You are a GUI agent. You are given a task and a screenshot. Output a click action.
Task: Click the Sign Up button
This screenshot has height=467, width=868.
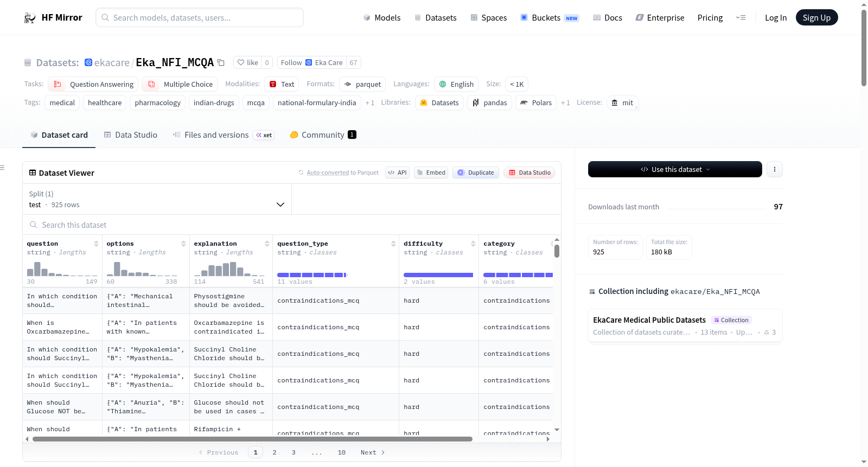(816, 18)
